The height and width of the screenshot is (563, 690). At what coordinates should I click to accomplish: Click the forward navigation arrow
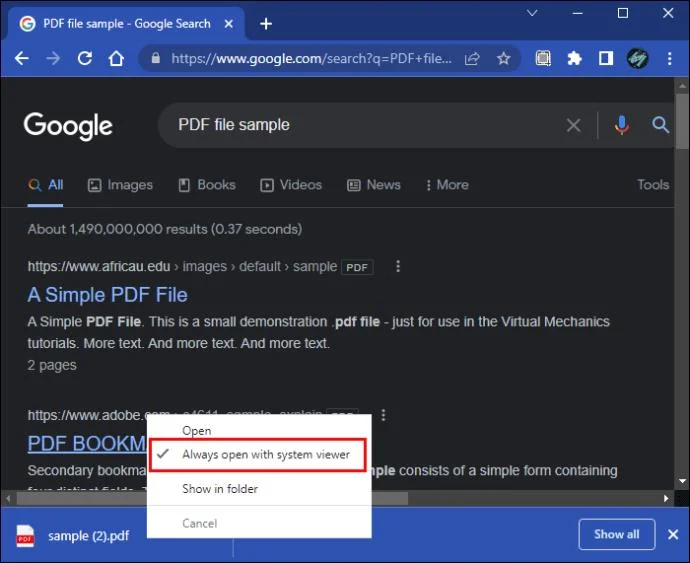click(53, 58)
